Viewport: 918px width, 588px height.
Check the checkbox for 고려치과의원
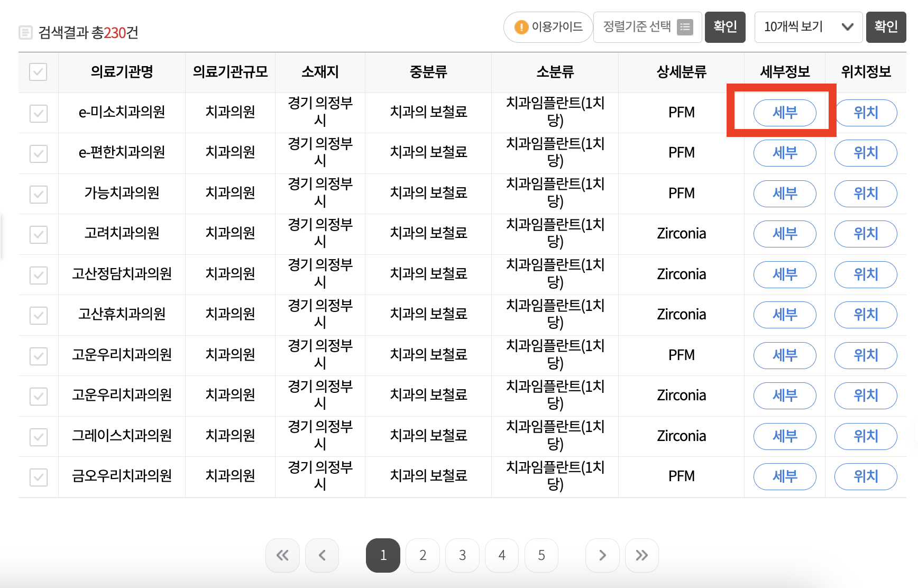tap(38, 234)
